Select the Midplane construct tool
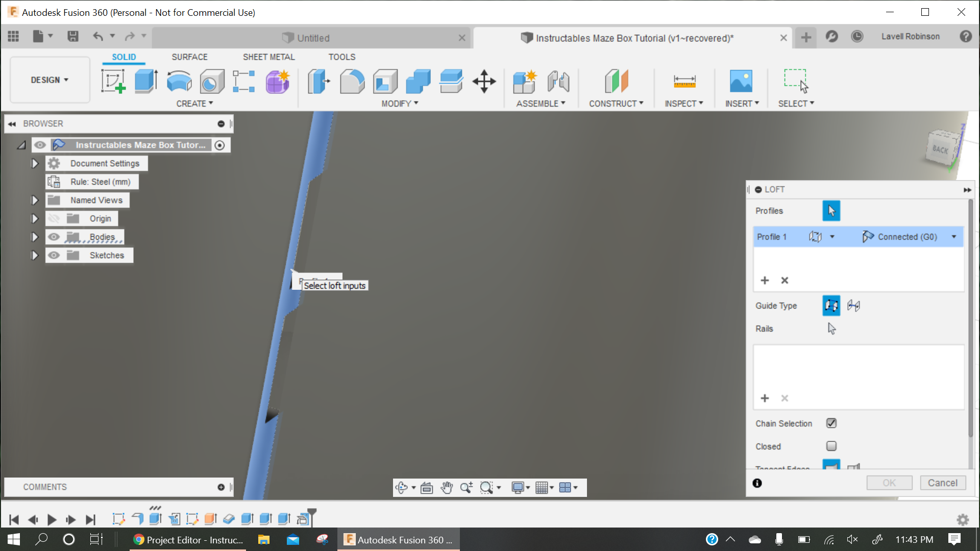The image size is (980, 551). (x=616, y=81)
